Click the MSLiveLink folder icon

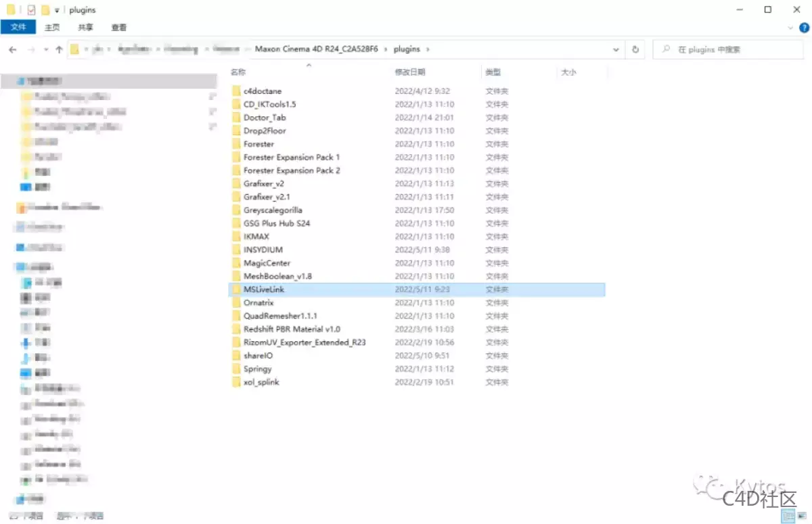(235, 289)
